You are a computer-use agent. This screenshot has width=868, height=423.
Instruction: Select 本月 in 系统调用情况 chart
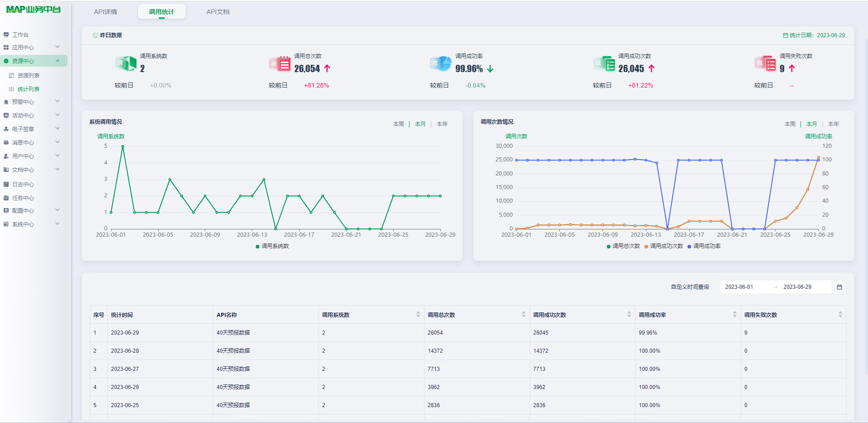pos(420,124)
